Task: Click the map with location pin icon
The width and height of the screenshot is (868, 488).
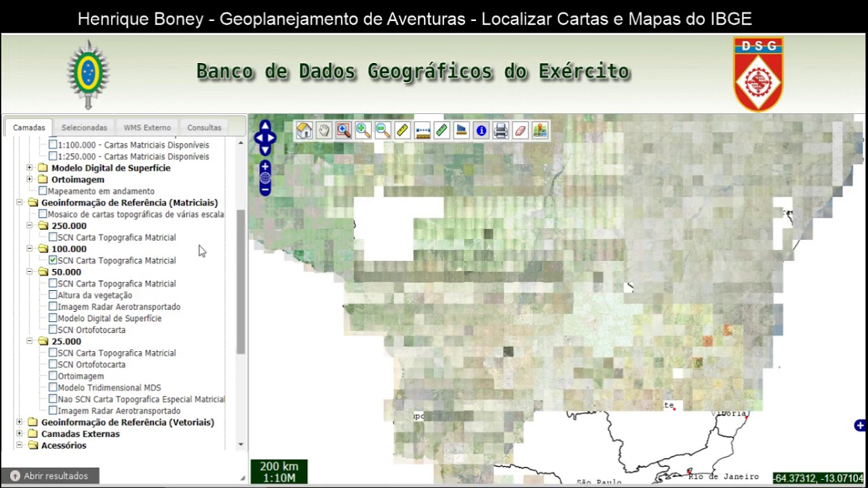Action: (x=540, y=130)
